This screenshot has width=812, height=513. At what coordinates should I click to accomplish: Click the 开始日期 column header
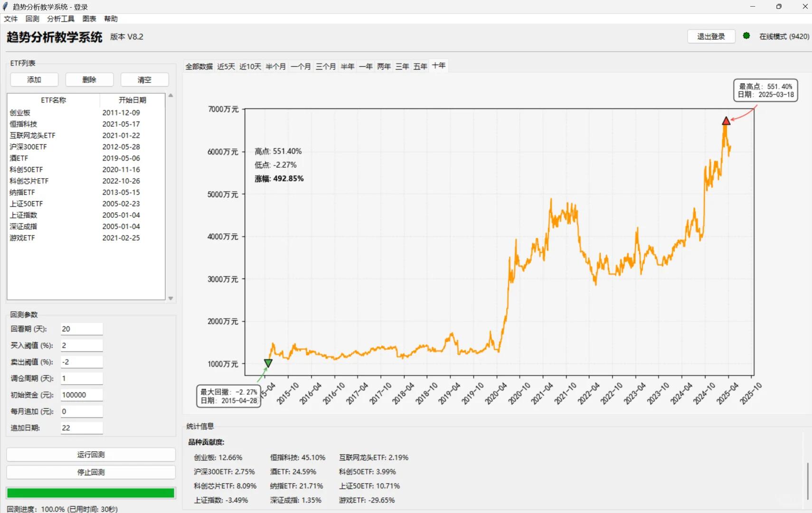pyautogui.click(x=132, y=100)
